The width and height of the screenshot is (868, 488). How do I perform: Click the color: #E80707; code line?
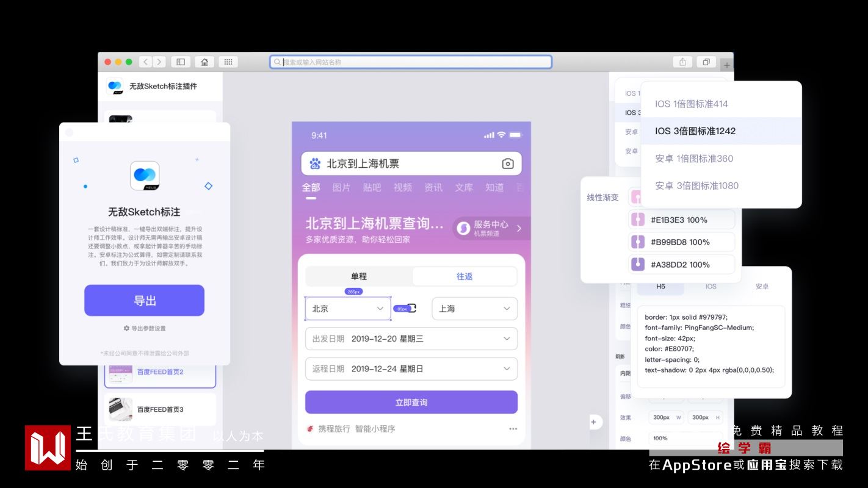[670, 349]
